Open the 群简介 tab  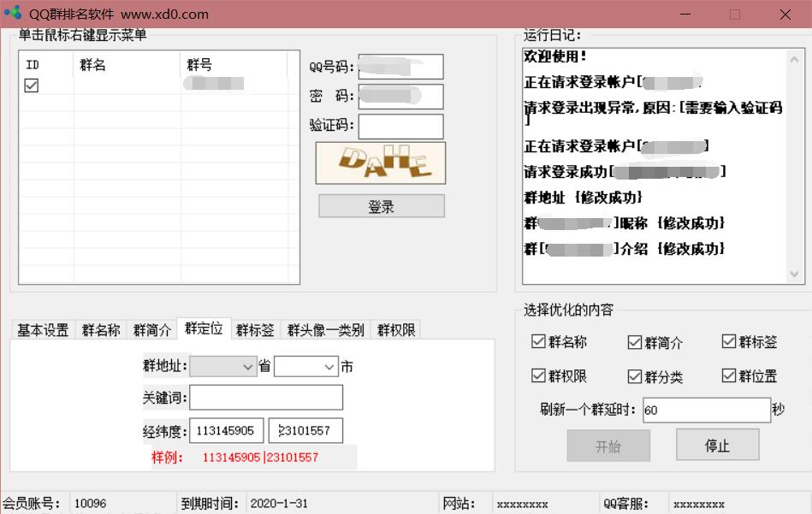[151, 330]
